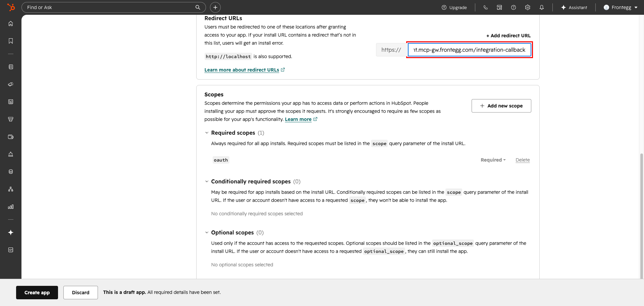Click 'This is a draft app.' status text

tap(124, 292)
